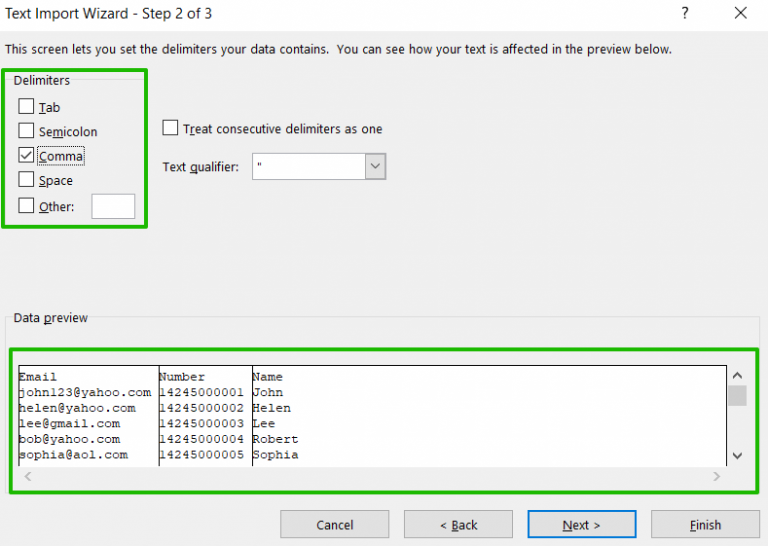Check the Semicolon delimiter option

(x=26, y=131)
